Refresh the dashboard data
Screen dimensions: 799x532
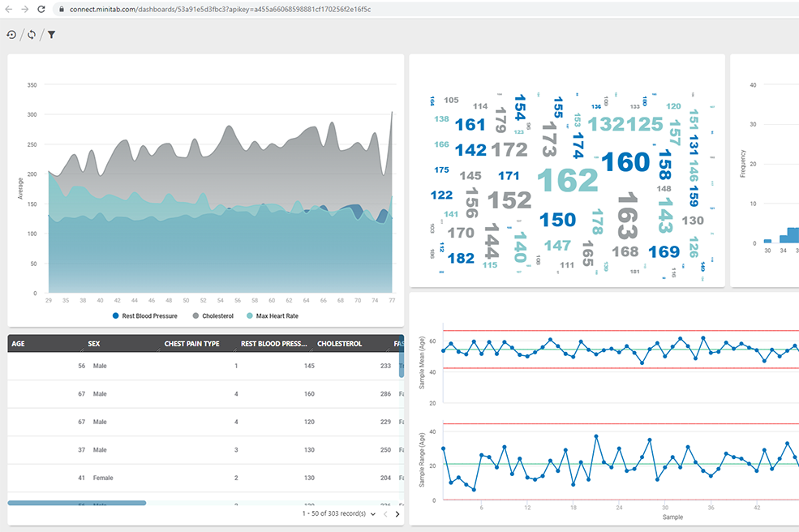tap(31, 35)
